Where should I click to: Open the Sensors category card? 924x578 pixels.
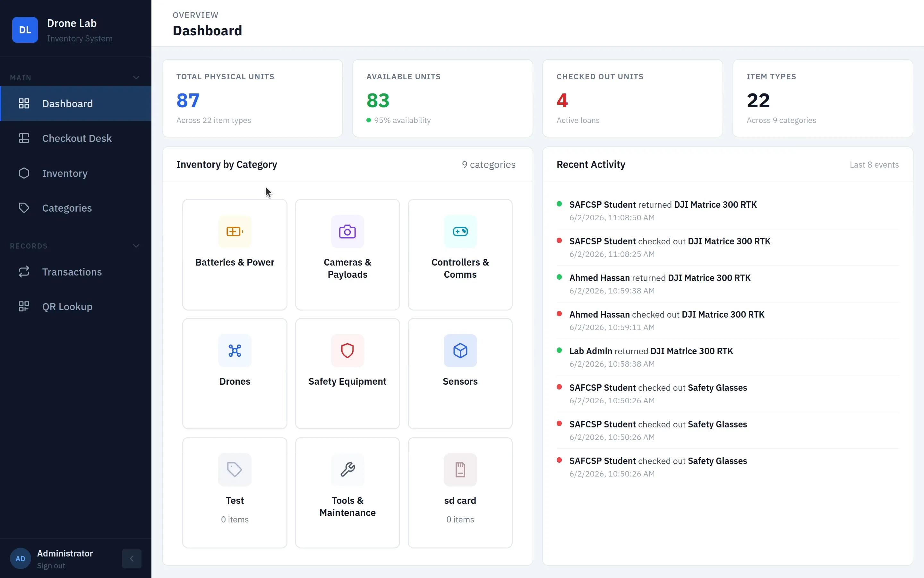460,374
